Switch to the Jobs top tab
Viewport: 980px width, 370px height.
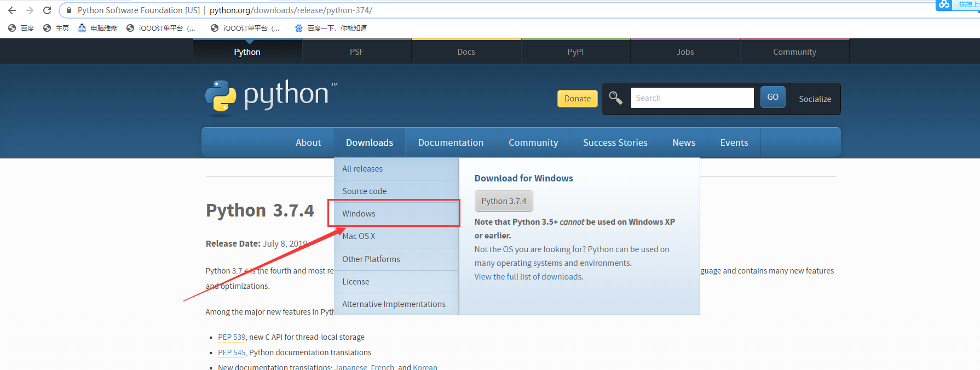tap(685, 52)
